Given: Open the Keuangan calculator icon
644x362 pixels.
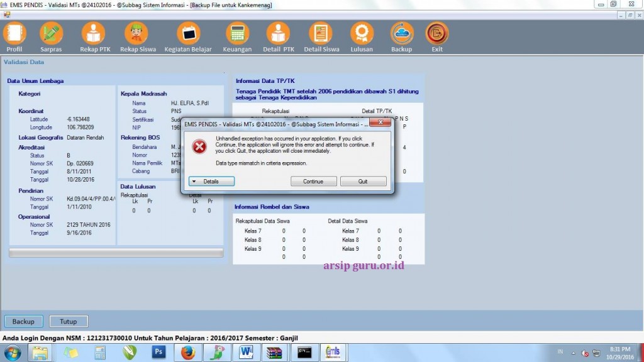Looking at the screenshot, I should click(237, 37).
